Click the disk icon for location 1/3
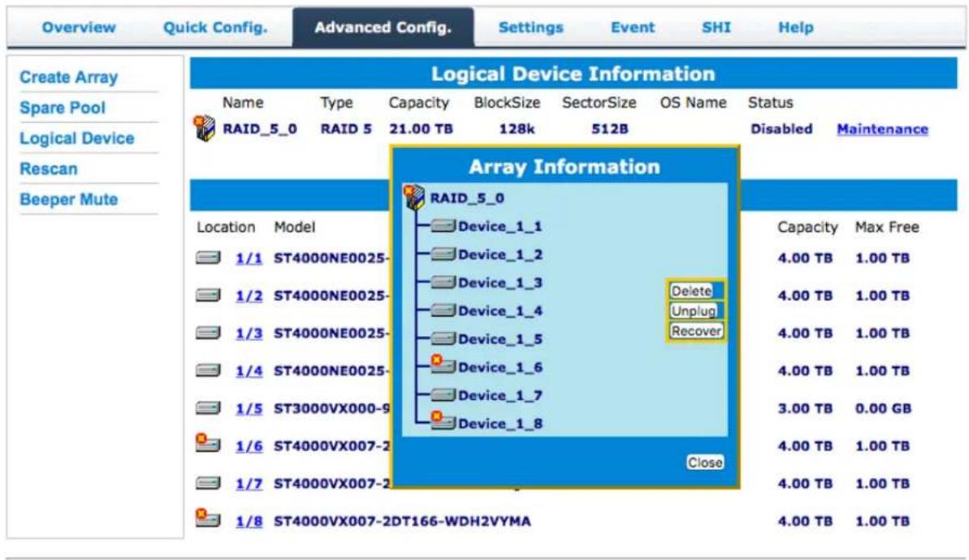The height and width of the screenshot is (560, 969). pyautogui.click(x=208, y=333)
